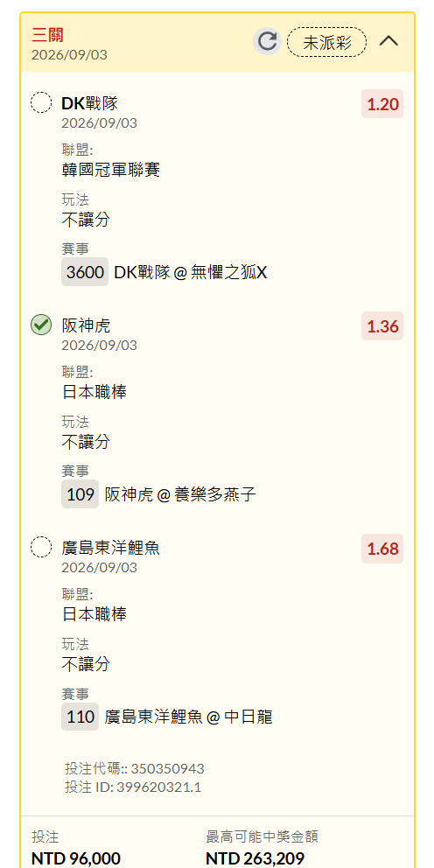Select the DK戰隊 selection name
The height and width of the screenshot is (868, 434).
pyautogui.click(x=89, y=103)
